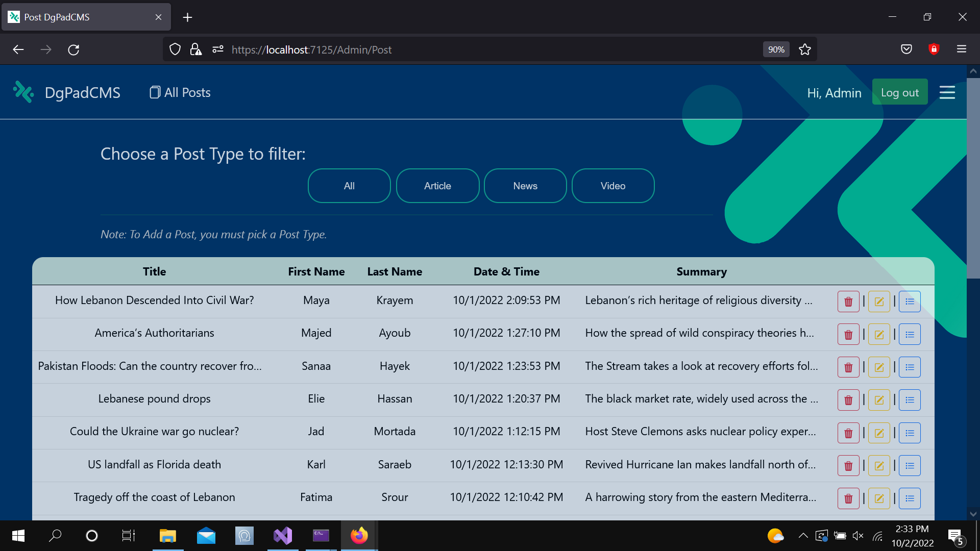Edit the 'US landfall as Florida death' post
980x551 pixels.
tap(878, 466)
